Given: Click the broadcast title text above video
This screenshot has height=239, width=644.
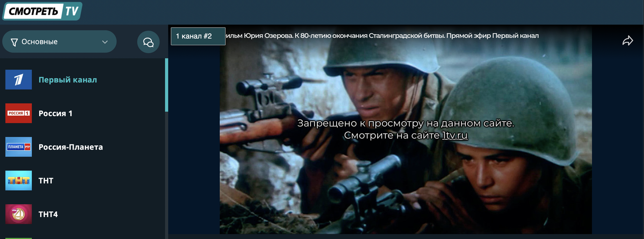Looking at the screenshot, I should click(x=382, y=36).
